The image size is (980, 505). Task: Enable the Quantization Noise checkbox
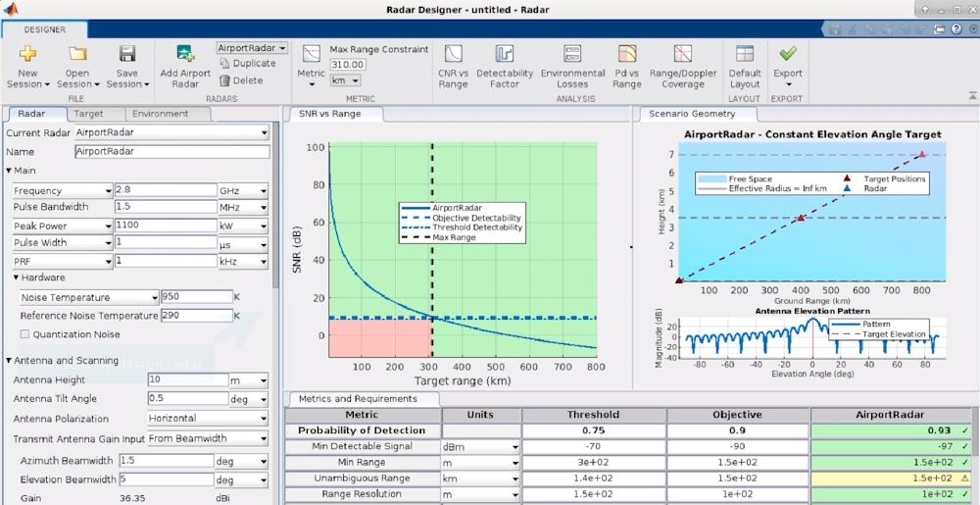click(x=25, y=334)
